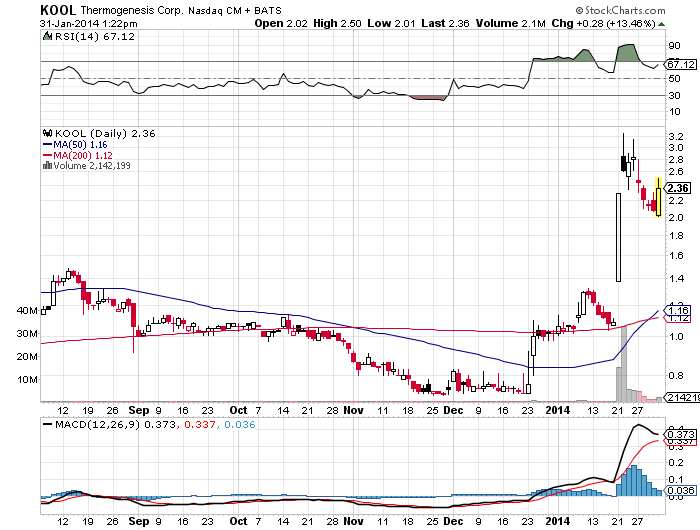Click the candlestick icon beside KOOL (Daily)

point(48,133)
